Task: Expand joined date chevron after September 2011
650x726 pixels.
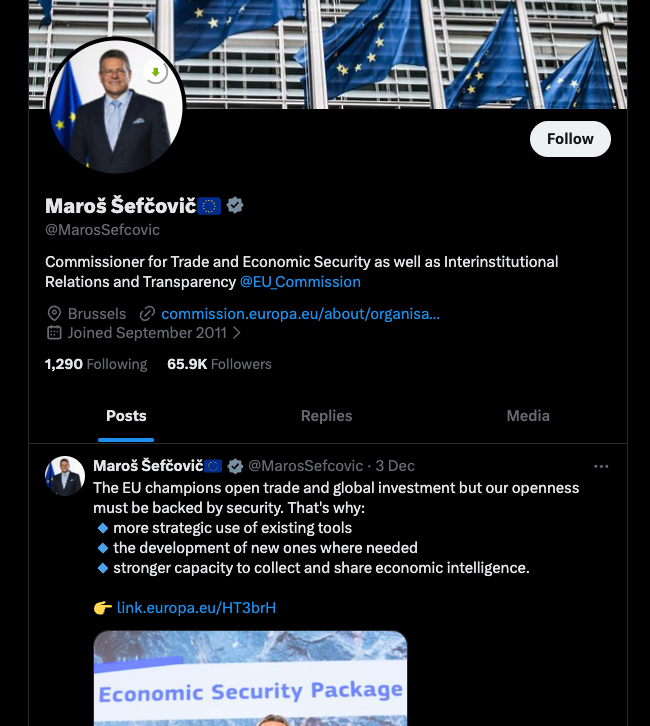Action: click(x=237, y=333)
